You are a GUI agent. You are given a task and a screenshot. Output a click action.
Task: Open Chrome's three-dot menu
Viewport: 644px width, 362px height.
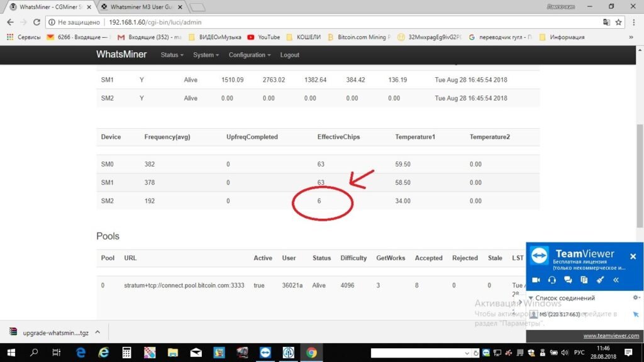[x=634, y=22]
